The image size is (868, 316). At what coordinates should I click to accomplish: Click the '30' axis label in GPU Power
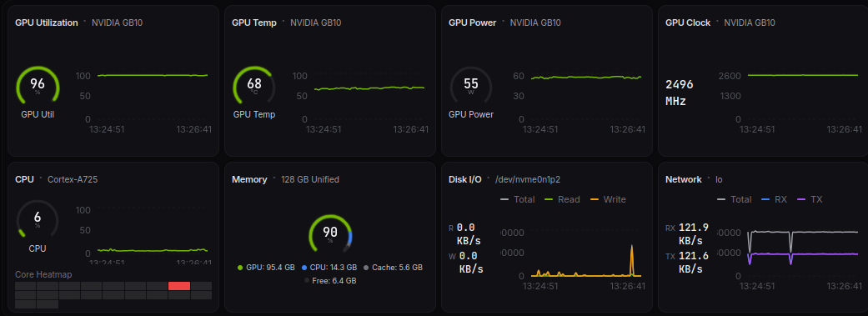click(x=519, y=96)
